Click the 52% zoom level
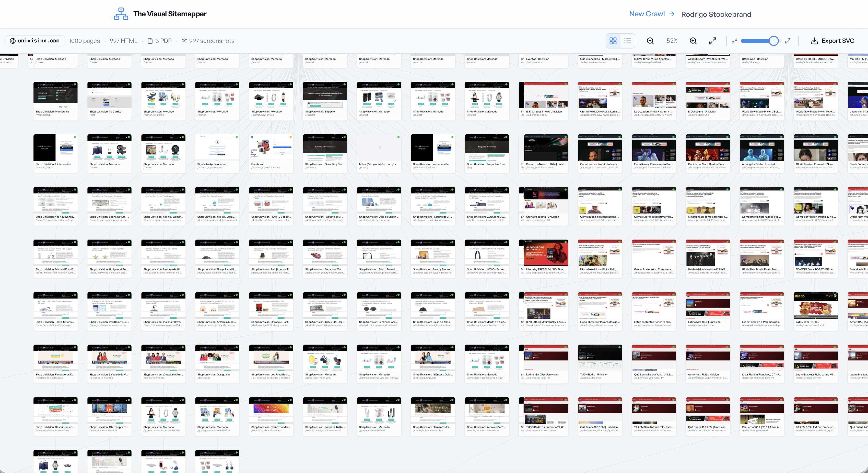 click(672, 41)
